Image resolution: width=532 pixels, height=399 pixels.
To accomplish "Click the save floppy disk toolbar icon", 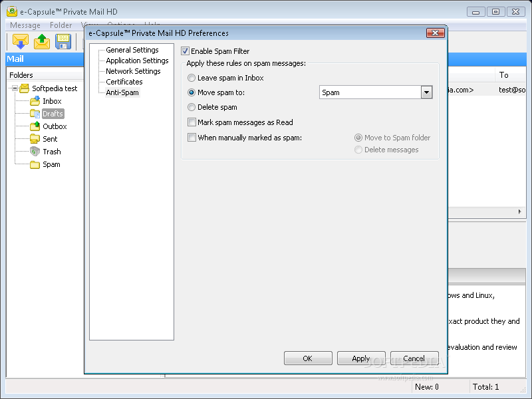I will pyautogui.click(x=63, y=42).
